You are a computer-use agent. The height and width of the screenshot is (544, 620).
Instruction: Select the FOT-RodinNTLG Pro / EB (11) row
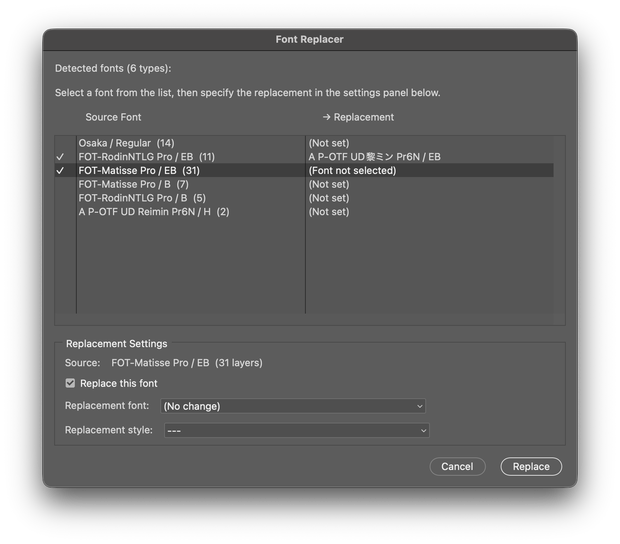pos(304,157)
